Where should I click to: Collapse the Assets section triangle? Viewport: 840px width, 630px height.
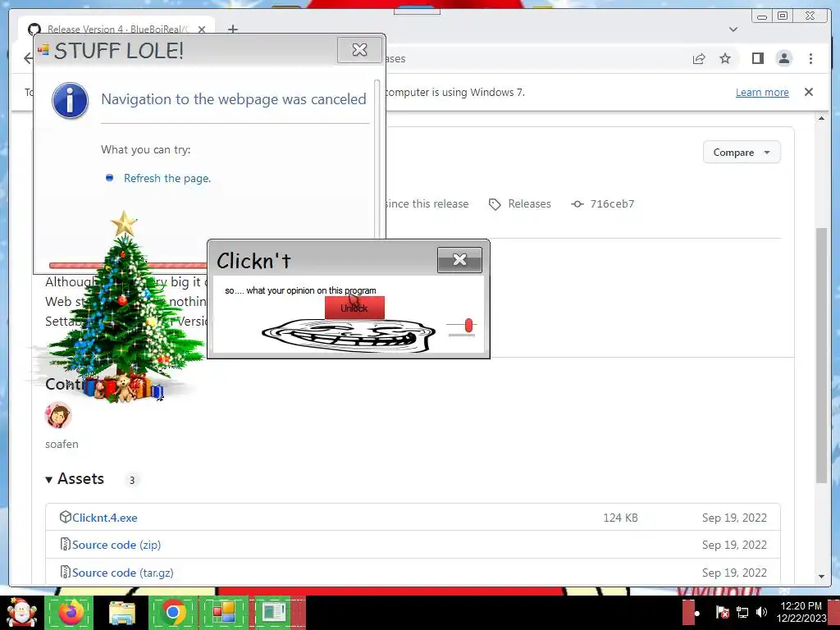point(48,479)
